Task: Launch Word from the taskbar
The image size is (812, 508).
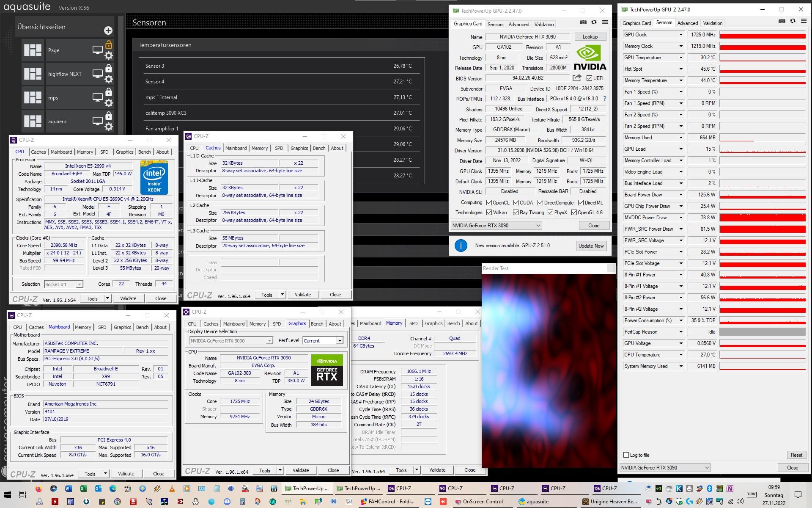Action: click(x=69, y=489)
